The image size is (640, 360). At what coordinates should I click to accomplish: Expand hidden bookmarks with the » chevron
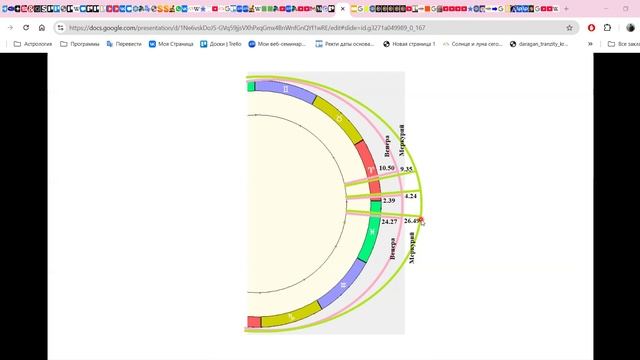(590, 44)
